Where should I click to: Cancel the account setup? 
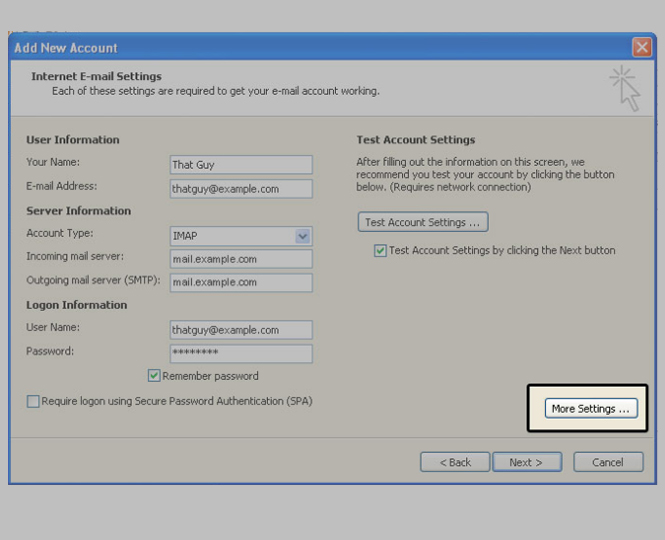tap(607, 462)
